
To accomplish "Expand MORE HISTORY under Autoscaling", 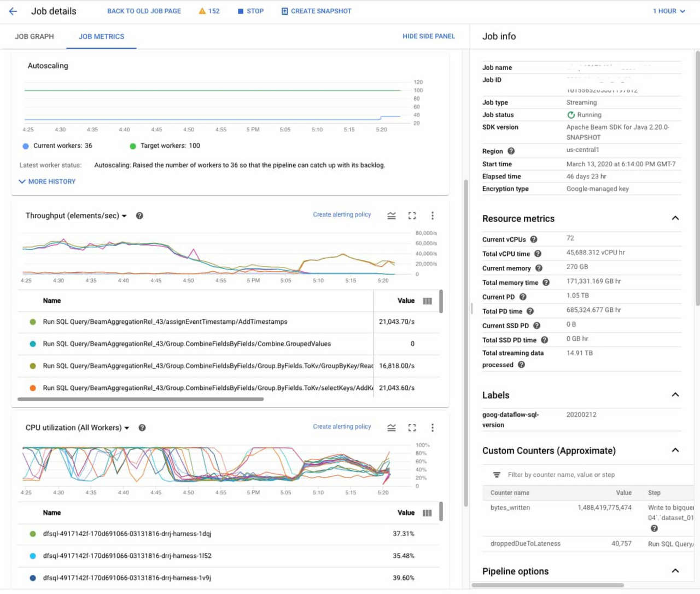I will click(47, 182).
